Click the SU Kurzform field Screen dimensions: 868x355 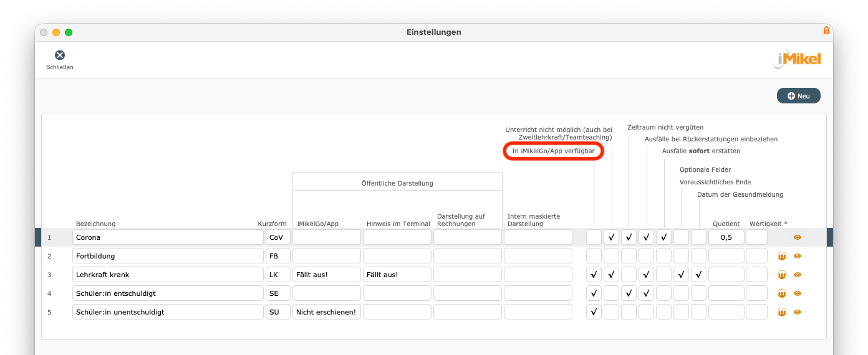[278, 312]
